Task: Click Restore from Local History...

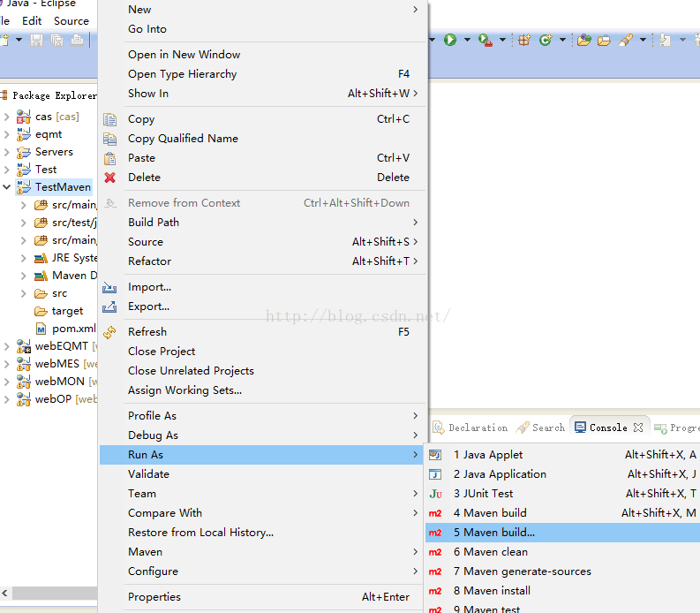Action: pyautogui.click(x=261, y=533)
